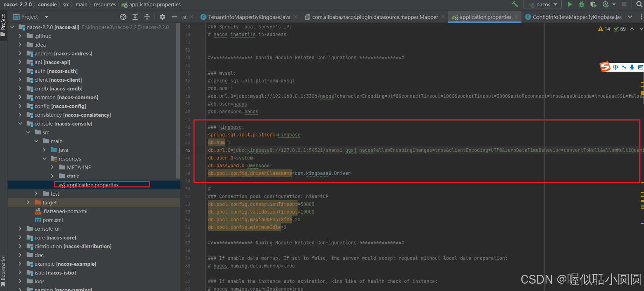
Task: Open Project view mode dropdown
Action: (x=47, y=17)
